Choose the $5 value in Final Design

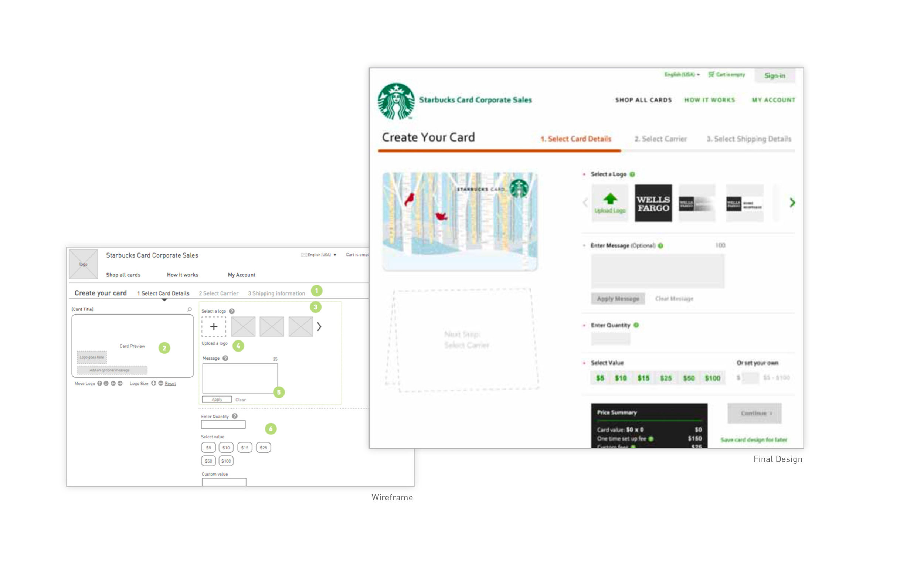[600, 378]
